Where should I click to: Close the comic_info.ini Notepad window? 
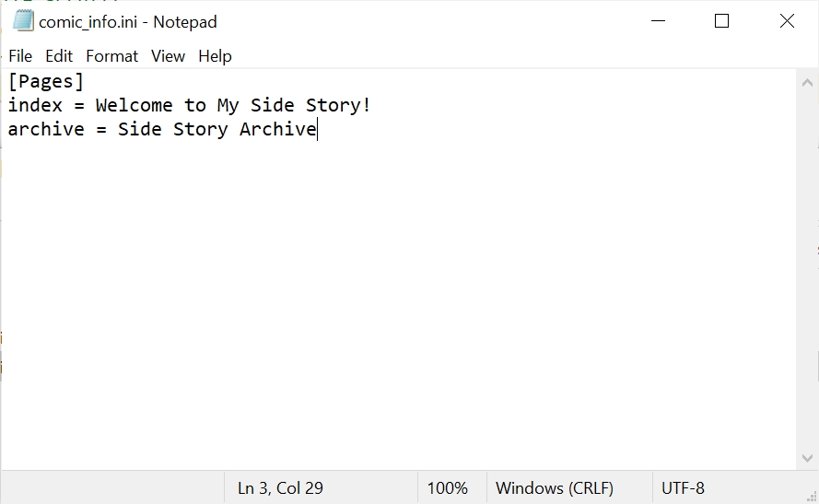pyautogui.click(x=787, y=21)
